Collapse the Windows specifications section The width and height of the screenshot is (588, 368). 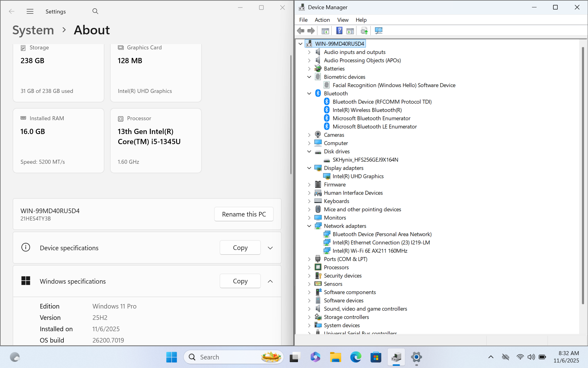(270, 281)
